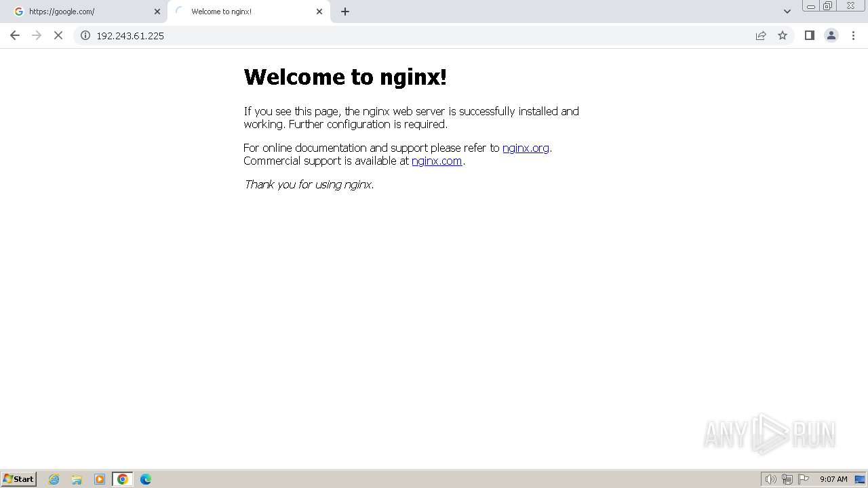868x488 pixels.
Task: Toggle the browser side panel
Action: 809,35
